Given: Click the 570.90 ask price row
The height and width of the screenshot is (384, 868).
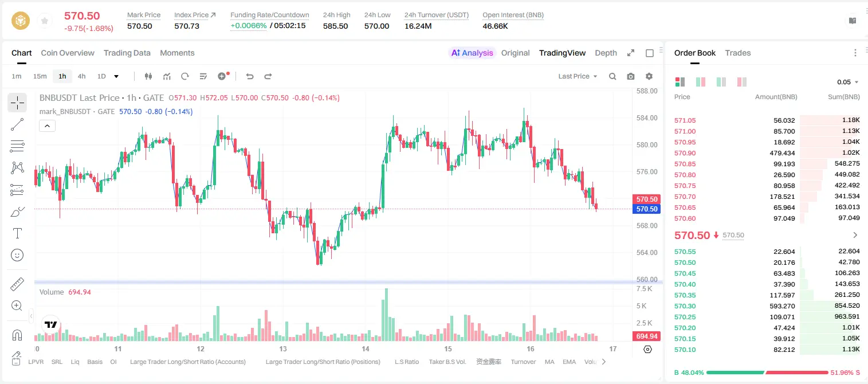Looking at the screenshot, I should point(767,152).
